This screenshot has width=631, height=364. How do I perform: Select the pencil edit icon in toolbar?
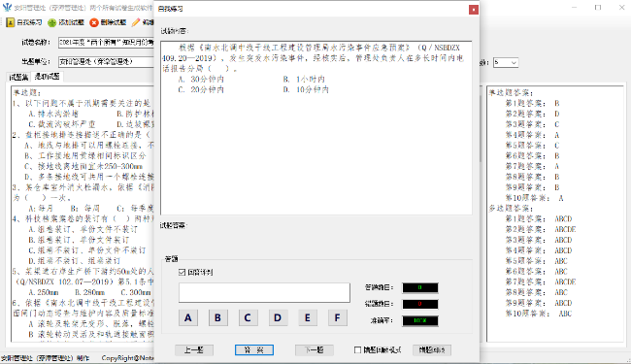tap(136, 22)
